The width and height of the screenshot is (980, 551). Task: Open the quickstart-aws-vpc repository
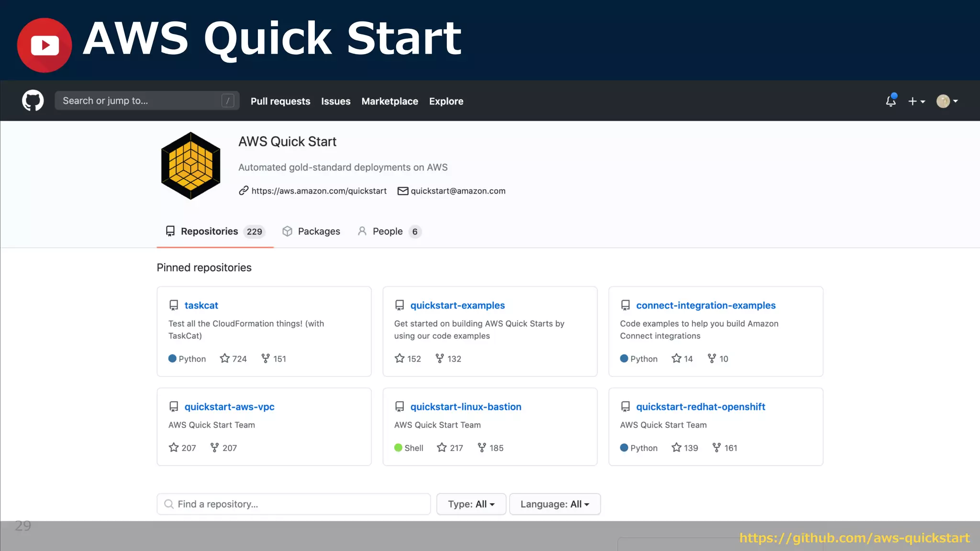[229, 407]
